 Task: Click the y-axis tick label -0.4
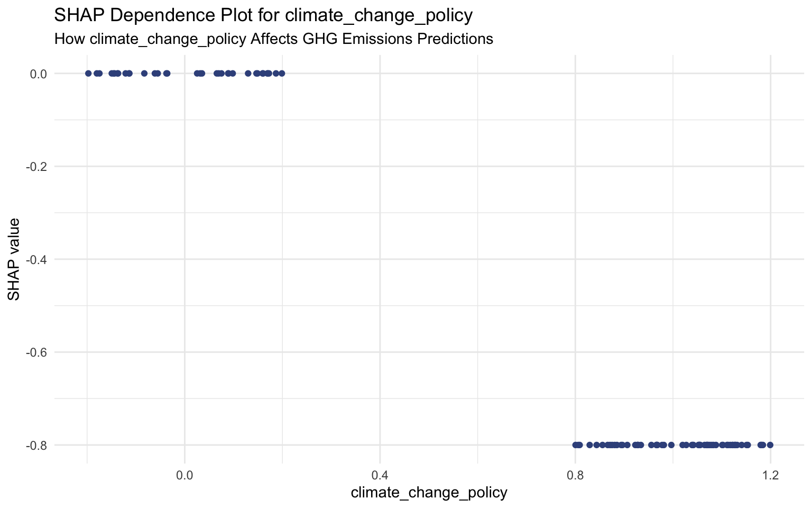click(38, 260)
